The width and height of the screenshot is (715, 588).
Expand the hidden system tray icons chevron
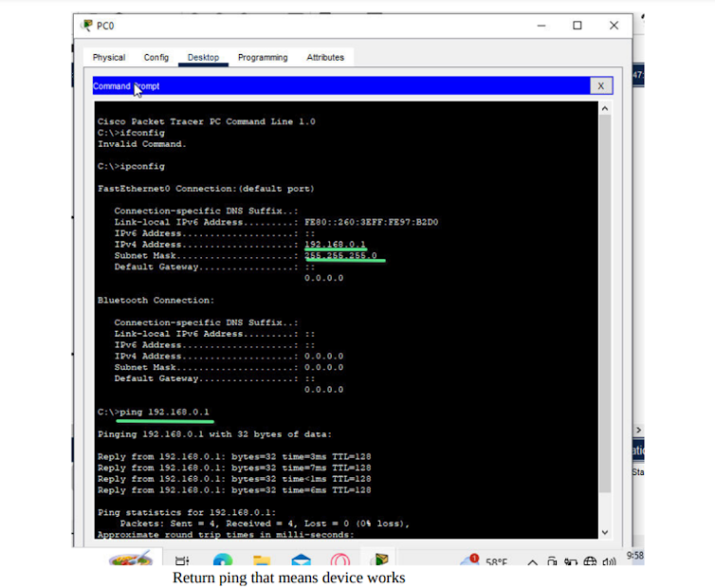coord(532,562)
